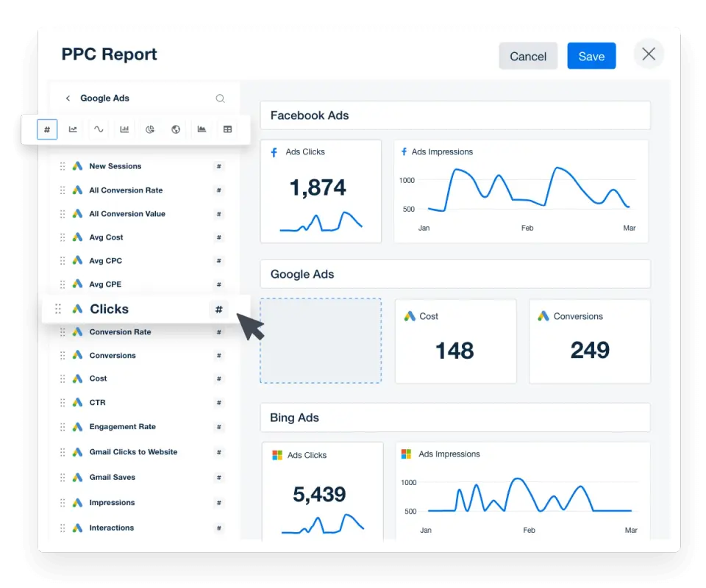Click the drag handle beside Gmail Saves

point(63,477)
